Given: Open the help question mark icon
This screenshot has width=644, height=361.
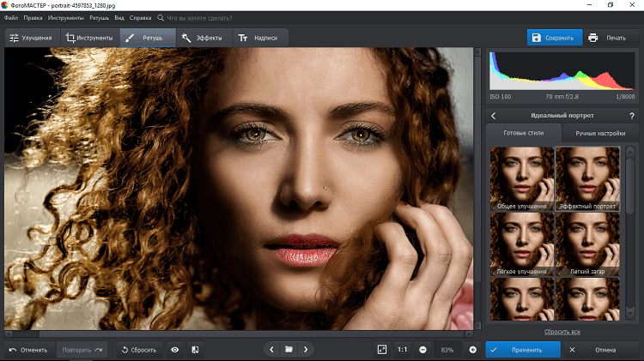Looking at the screenshot, I should click(632, 116).
